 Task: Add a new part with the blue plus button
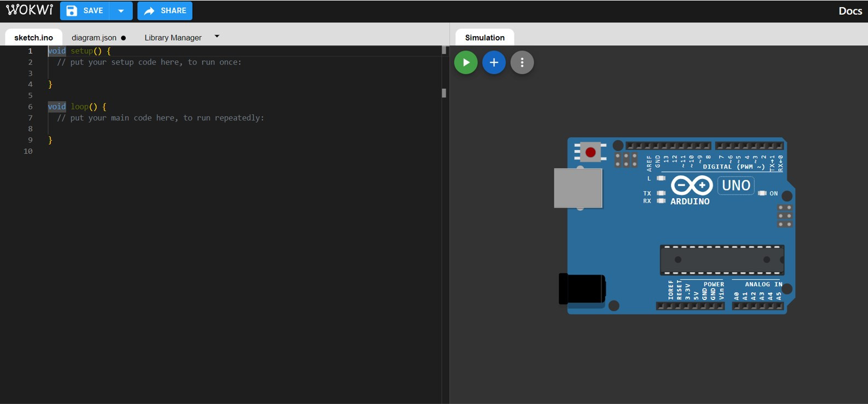click(x=494, y=62)
